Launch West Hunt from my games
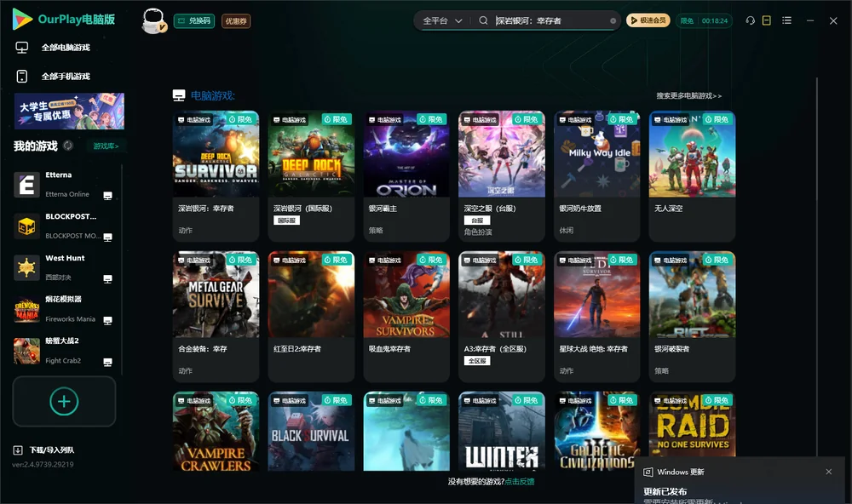852x504 pixels. coord(64,267)
